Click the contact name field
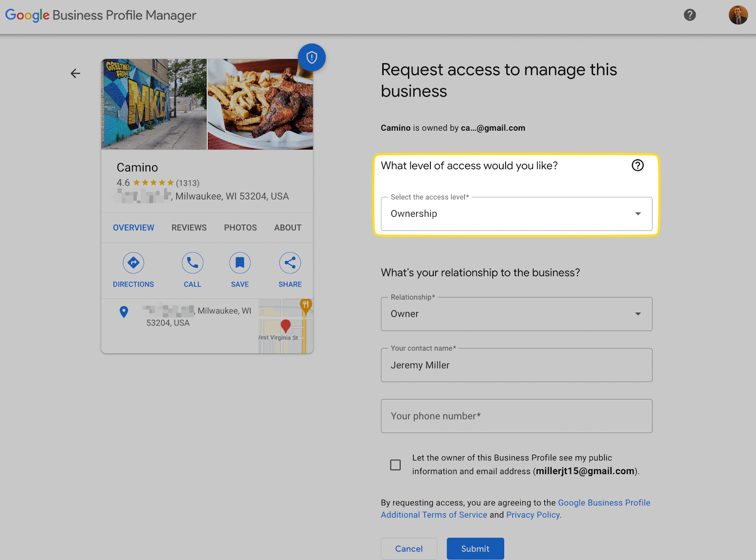This screenshot has width=756, height=560. click(516, 365)
